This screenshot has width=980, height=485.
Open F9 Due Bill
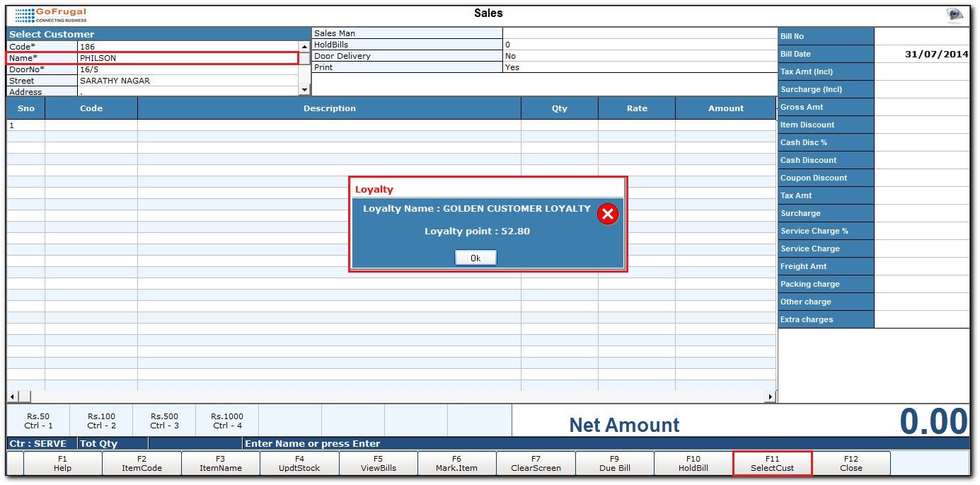pos(614,463)
